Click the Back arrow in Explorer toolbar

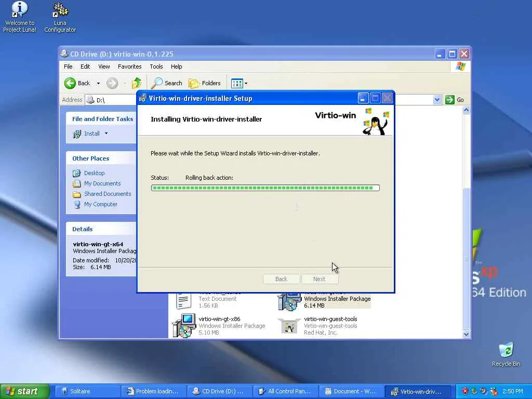pyautogui.click(x=70, y=83)
